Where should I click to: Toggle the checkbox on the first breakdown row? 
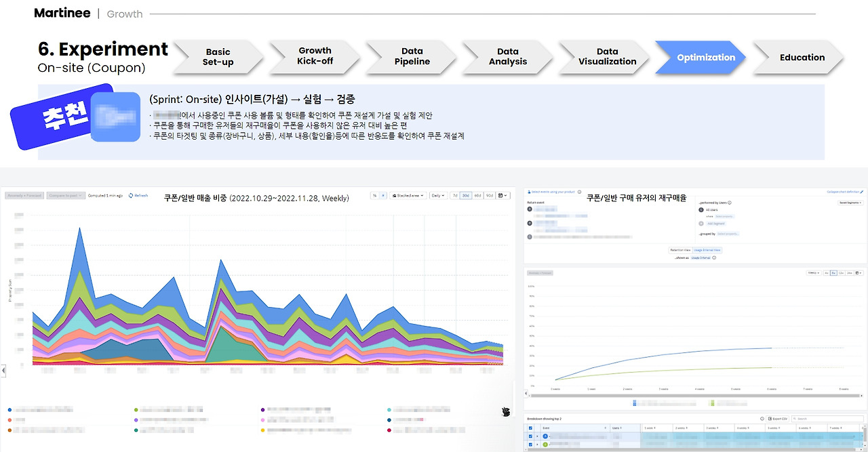[x=531, y=436]
